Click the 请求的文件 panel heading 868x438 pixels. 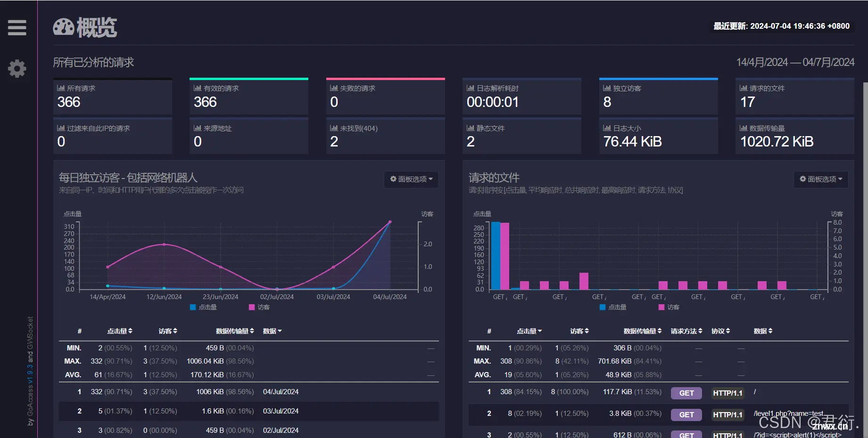pyautogui.click(x=494, y=178)
